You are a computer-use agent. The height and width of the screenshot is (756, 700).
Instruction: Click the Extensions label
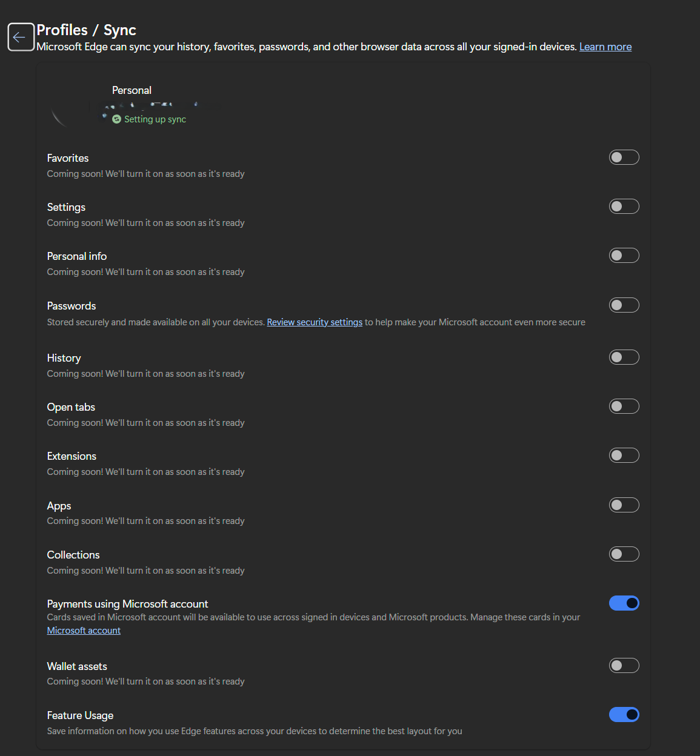(x=72, y=456)
